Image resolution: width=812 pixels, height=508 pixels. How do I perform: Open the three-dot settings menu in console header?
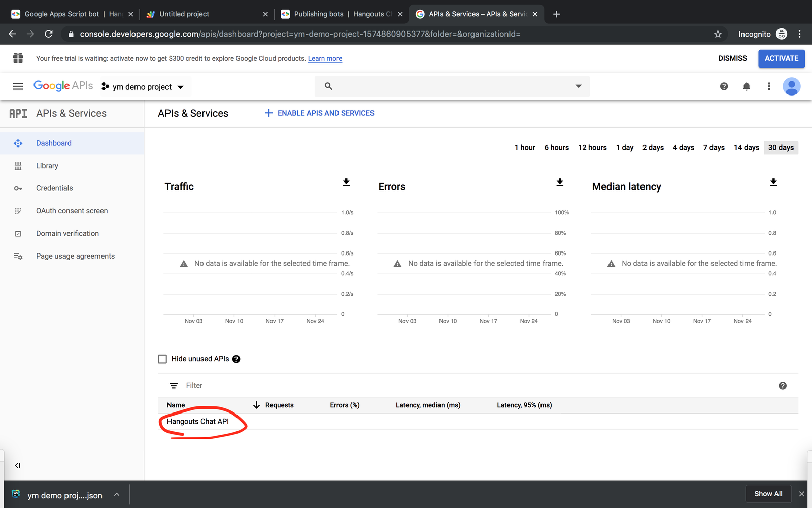coord(769,86)
